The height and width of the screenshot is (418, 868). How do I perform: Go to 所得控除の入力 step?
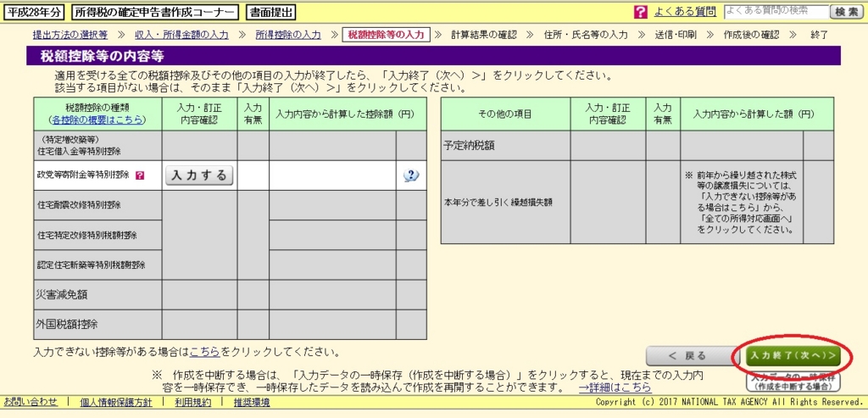point(288,35)
